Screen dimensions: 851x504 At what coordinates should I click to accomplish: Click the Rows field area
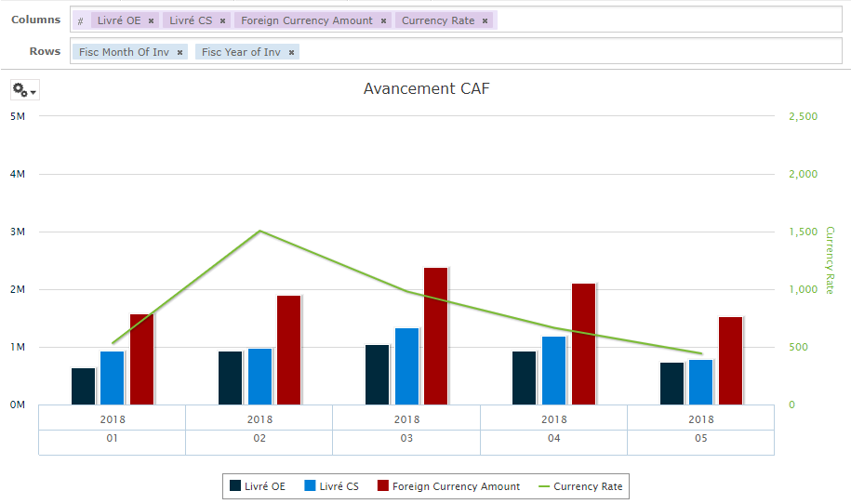(x=456, y=51)
